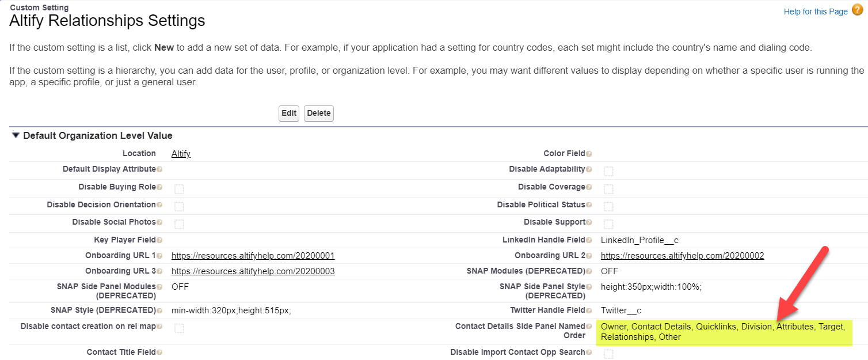Image resolution: width=868 pixels, height=360 pixels.
Task: Open help icon for Disable Social Photos
Action: [x=159, y=222]
